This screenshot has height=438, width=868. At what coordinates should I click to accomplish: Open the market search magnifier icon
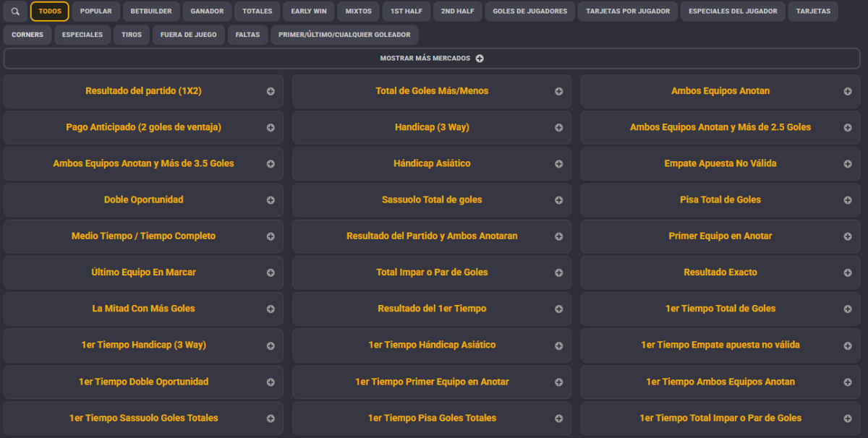15,12
